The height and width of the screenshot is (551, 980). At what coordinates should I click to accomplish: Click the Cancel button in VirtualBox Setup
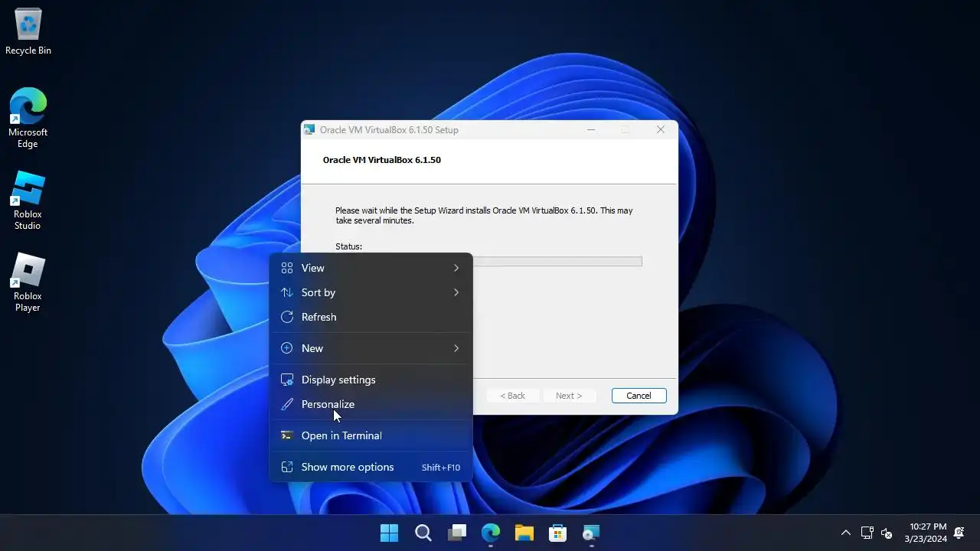[639, 396]
